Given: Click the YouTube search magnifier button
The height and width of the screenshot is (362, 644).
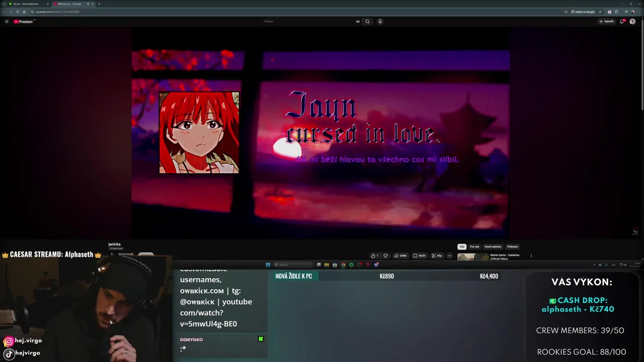Looking at the screenshot, I should click(367, 22).
